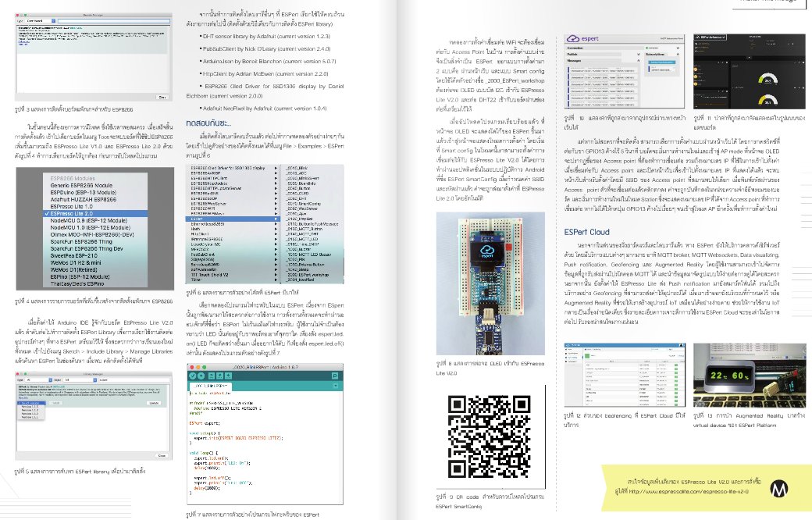Open the 1010 MQTT LED Buzzer example
812x520 pixels.
click(x=309, y=255)
